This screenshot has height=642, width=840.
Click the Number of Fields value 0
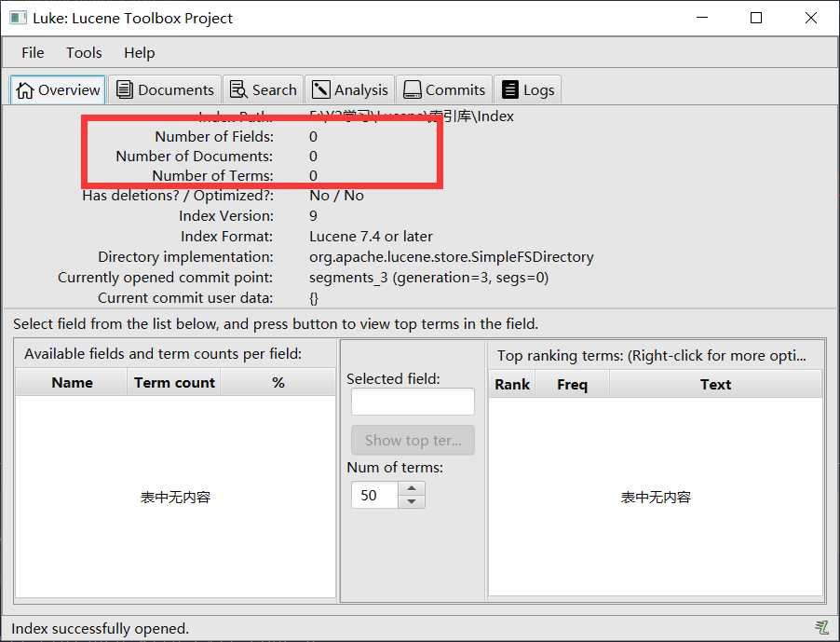[314, 137]
